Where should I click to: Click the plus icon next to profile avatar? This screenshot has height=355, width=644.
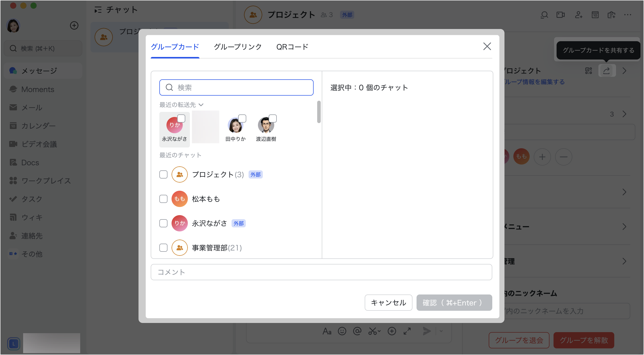[74, 25]
